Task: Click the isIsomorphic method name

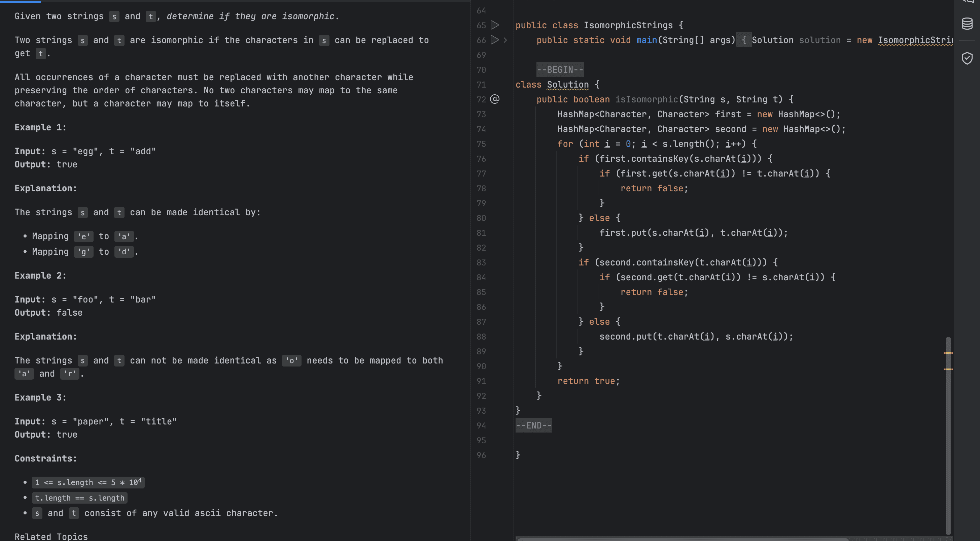Action: (x=646, y=99)
